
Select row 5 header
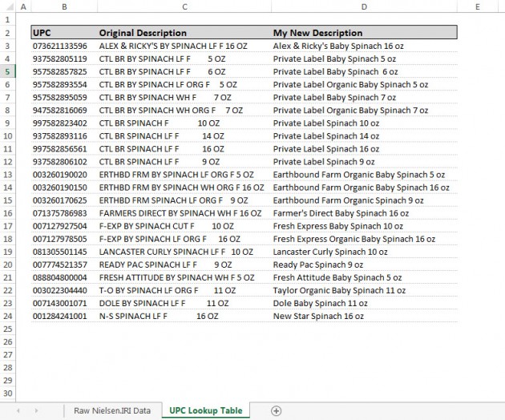click(x=8, y=71)
